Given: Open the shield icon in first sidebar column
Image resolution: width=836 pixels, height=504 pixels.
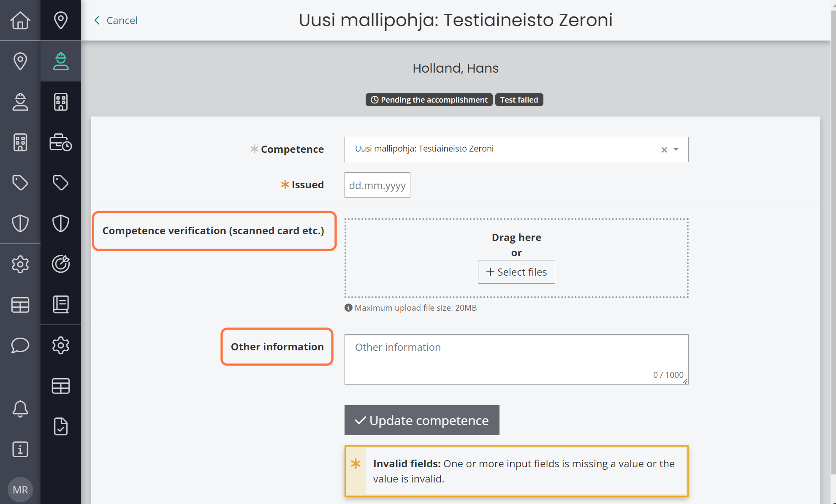Looking at the screenshot, I should tap(20, 223).
